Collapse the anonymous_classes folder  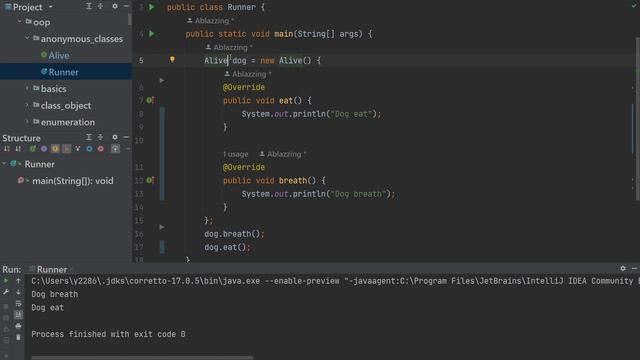click(x=27, y=38)
